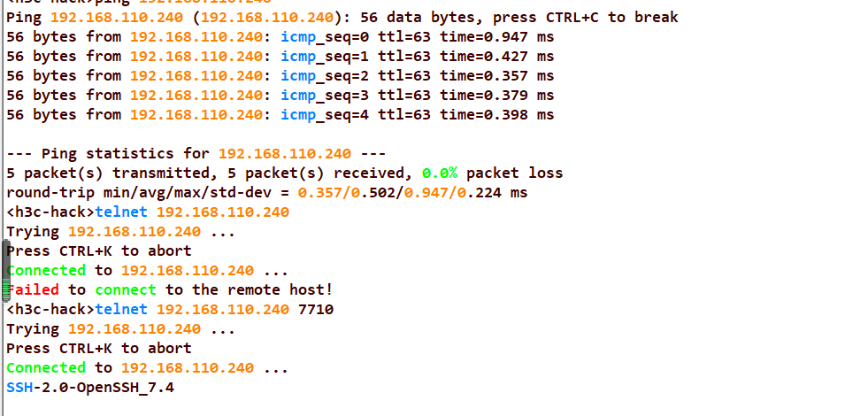This screenshot has width=868, height=416.
Task: Click the icmp_seq=4 reply line
Action: 280,114
